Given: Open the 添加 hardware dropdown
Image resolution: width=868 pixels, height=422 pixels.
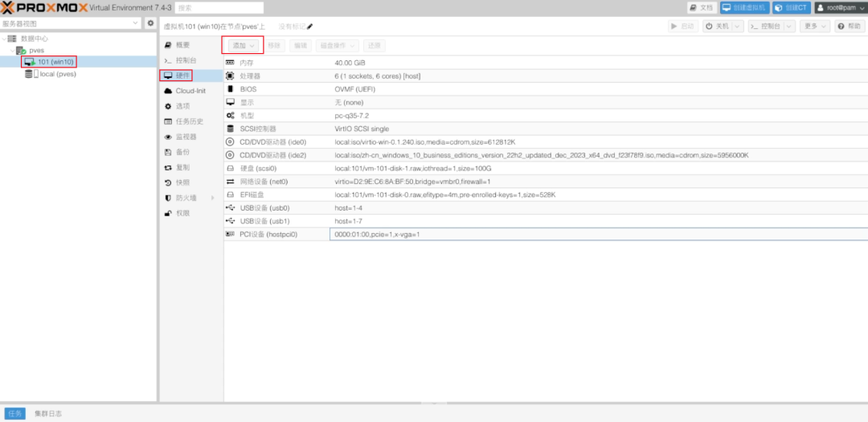Looking at the screenshot, I should tap(243, 46).
